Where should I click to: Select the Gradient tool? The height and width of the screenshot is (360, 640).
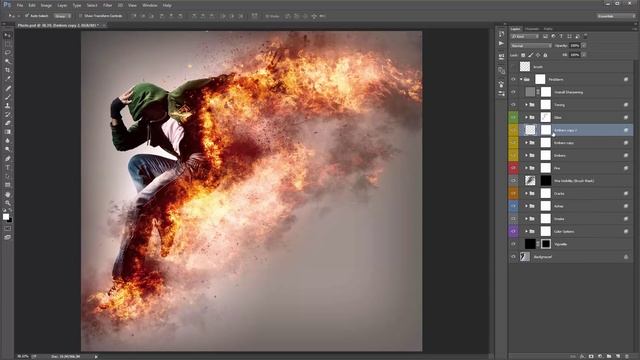(x=7, y=132)
